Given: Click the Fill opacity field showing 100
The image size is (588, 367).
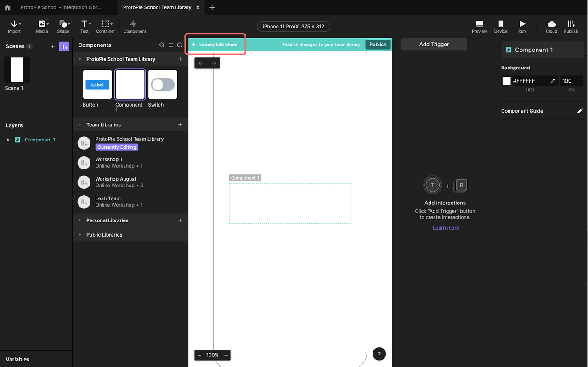Looking at the screenshot, I should (x=571, y=81).
